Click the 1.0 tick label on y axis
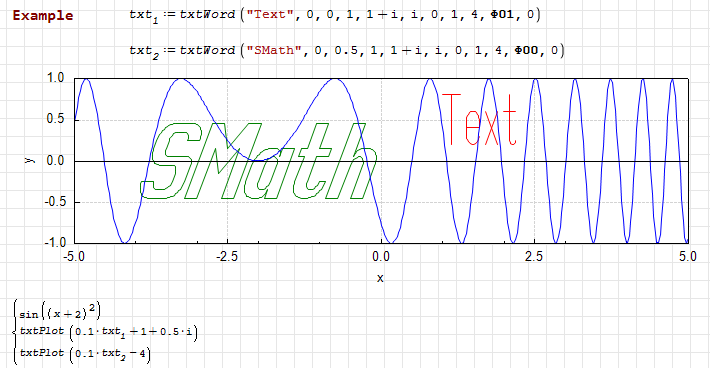 point(56,78)
